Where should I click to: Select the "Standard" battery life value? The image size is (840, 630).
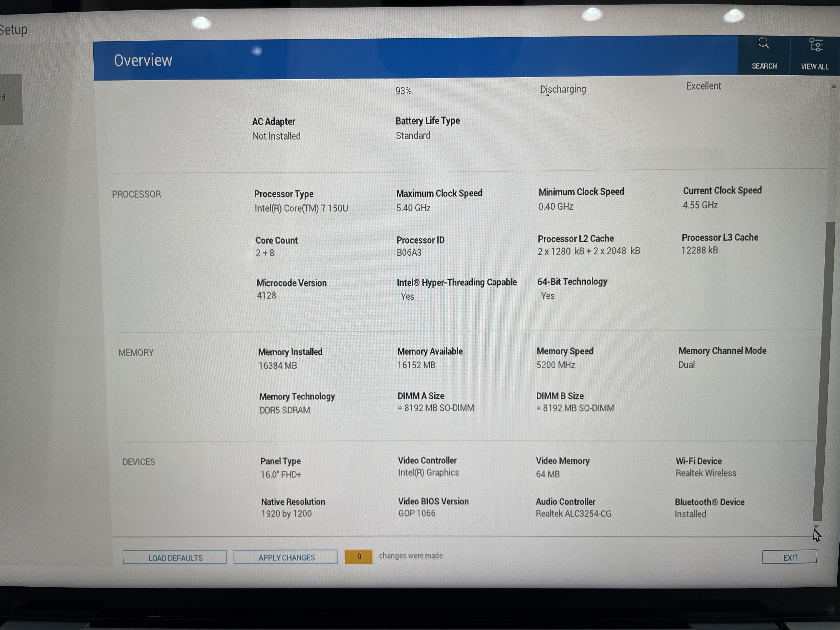413,136
